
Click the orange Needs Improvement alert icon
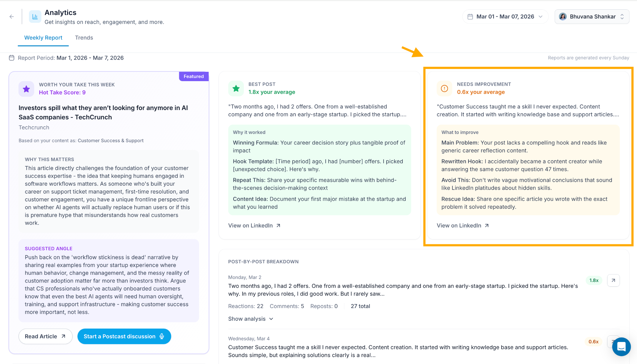444,89
